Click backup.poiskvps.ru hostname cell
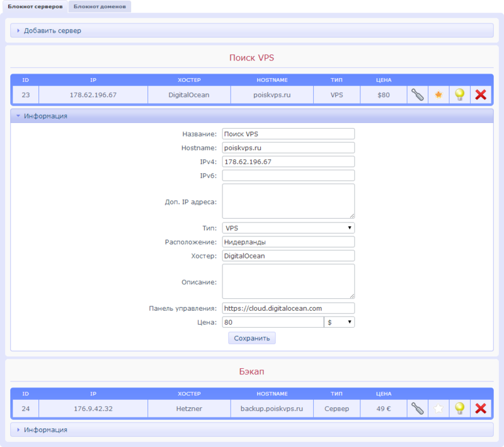504x447 pixels. [x=272, y=409]
